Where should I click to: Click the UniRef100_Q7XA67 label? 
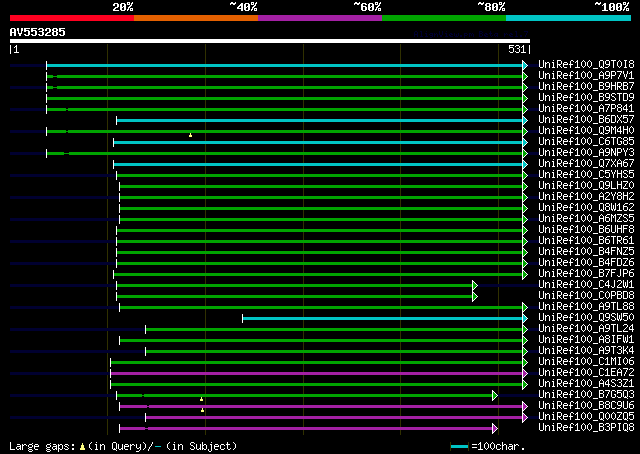pos(586,164)
